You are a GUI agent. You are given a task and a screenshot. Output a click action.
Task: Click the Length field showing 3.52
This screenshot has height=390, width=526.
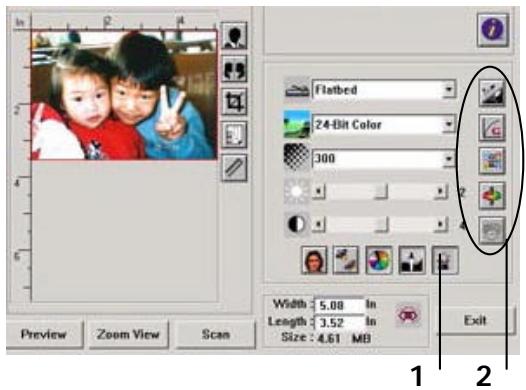coord(339,322)
